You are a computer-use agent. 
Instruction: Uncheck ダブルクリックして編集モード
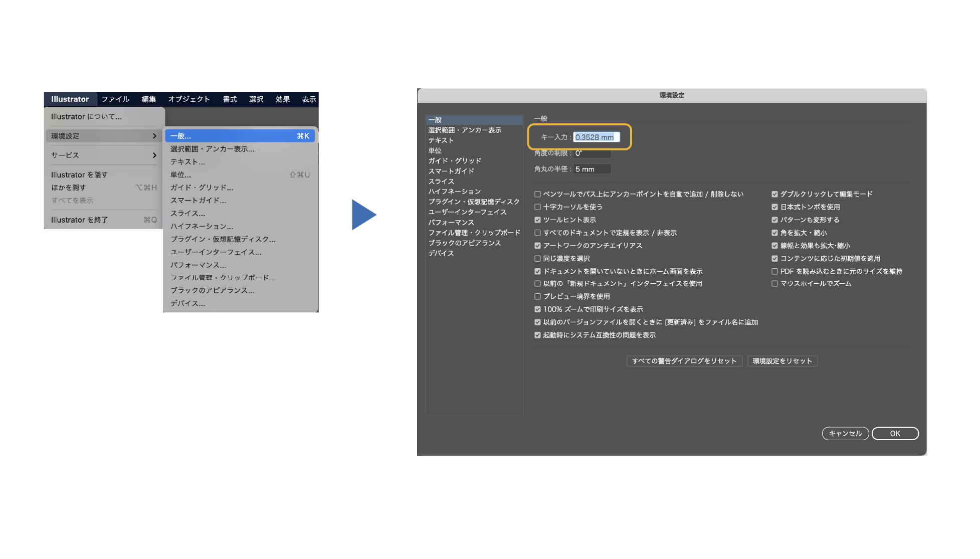(x=774, y=194)
